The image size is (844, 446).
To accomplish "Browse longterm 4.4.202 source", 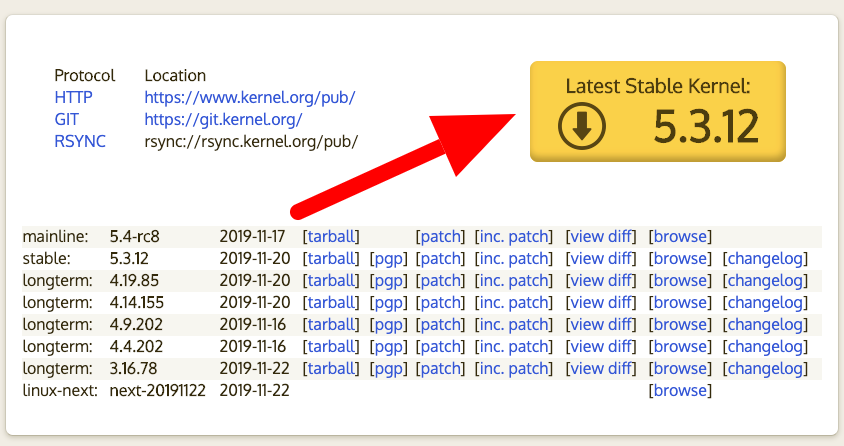I will 680,347.
